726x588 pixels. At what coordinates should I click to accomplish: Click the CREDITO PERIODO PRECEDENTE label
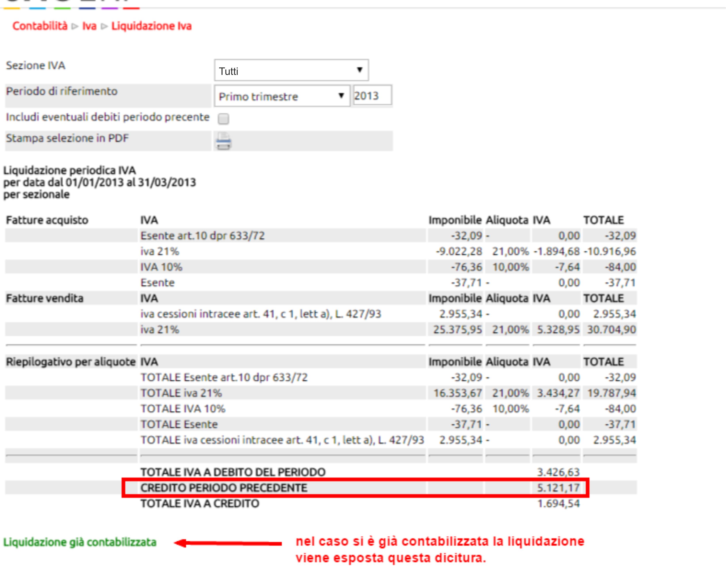[x=224, y=488]
